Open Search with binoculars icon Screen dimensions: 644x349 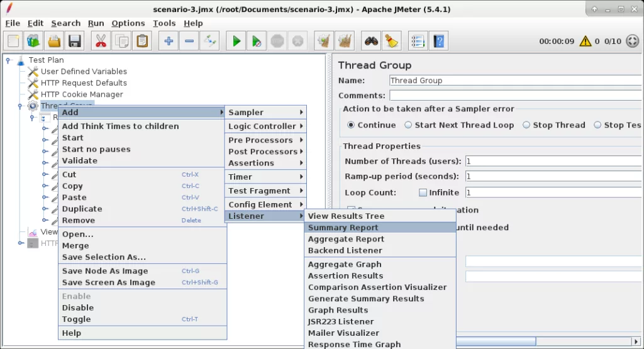tap(371, 41)
